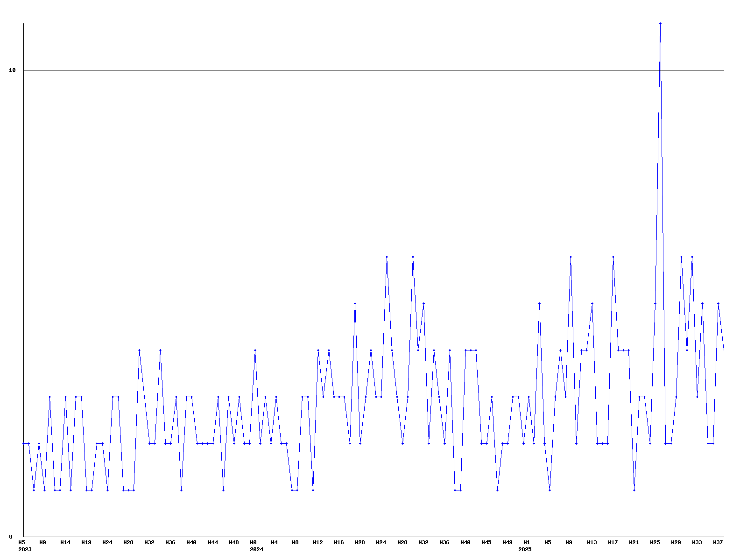Image resolution: width=747 pixels, height=560 pixels.
Task: Click the W17 tick label
Action: [x=613, y=542]
